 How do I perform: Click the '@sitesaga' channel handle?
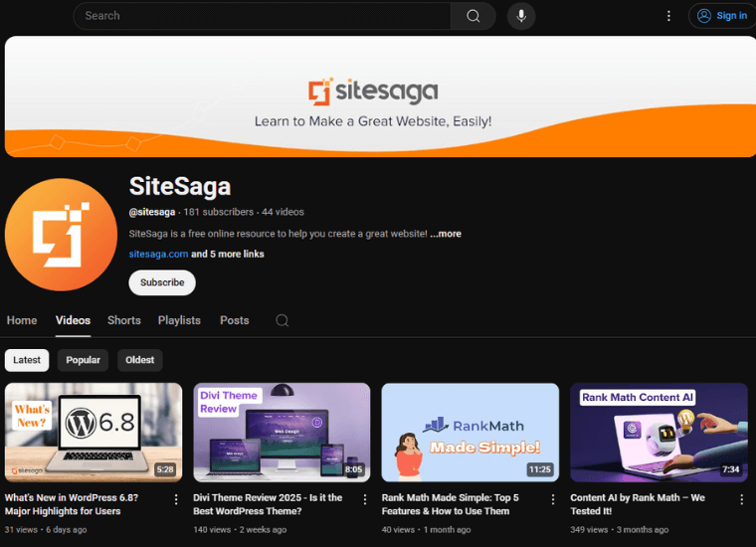click(152, 212)
